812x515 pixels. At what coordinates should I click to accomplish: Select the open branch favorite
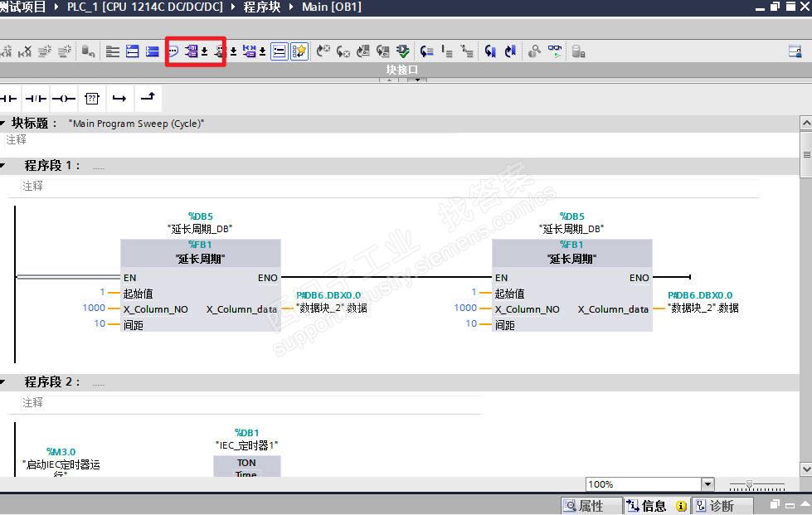(x=119, y=99)
